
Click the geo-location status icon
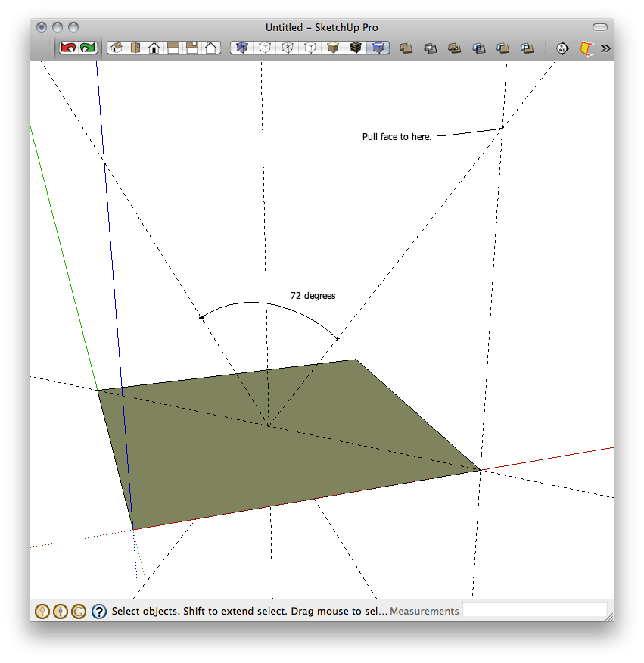42,612
